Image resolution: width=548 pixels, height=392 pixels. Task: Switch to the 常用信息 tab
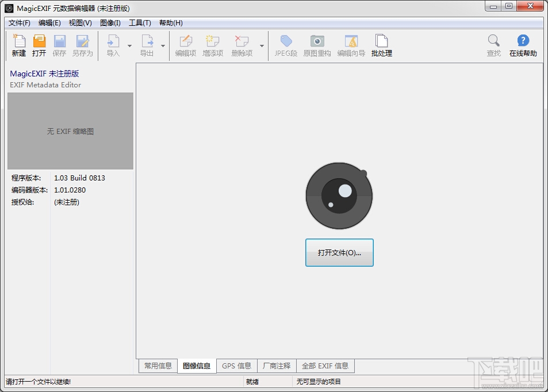(158, 366)
